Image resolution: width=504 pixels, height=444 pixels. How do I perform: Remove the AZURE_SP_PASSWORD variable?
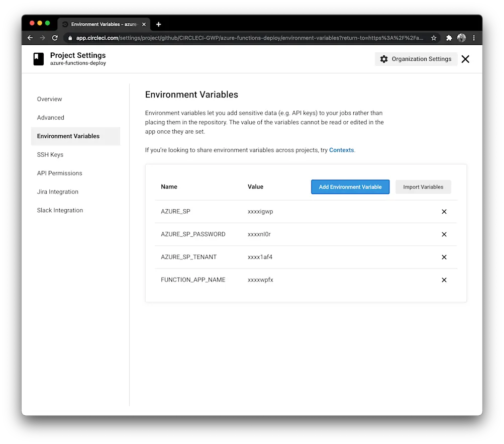click(444, 234)
